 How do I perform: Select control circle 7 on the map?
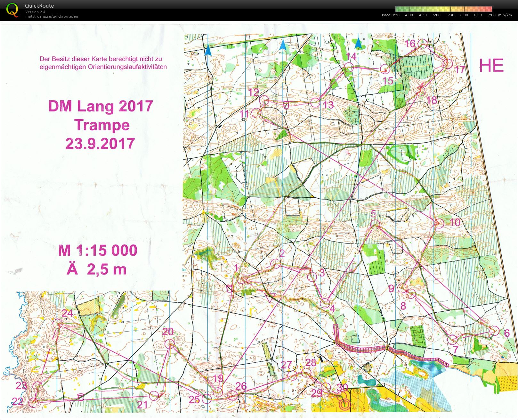[452, 339]
